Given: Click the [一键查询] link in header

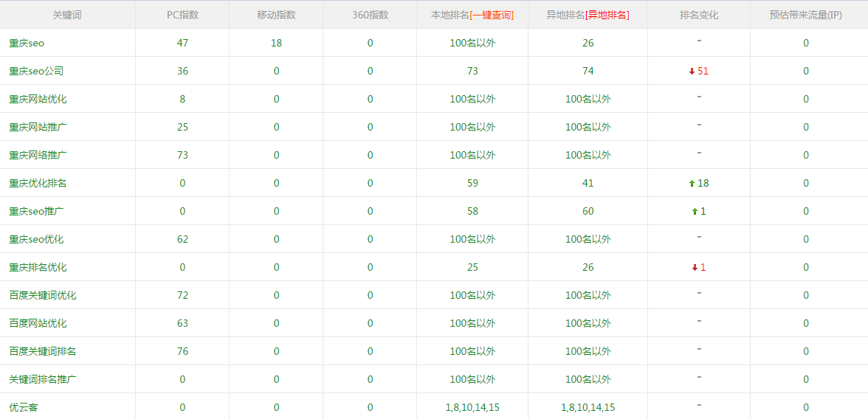Looking at the screenshot, I should coord(492,15).
